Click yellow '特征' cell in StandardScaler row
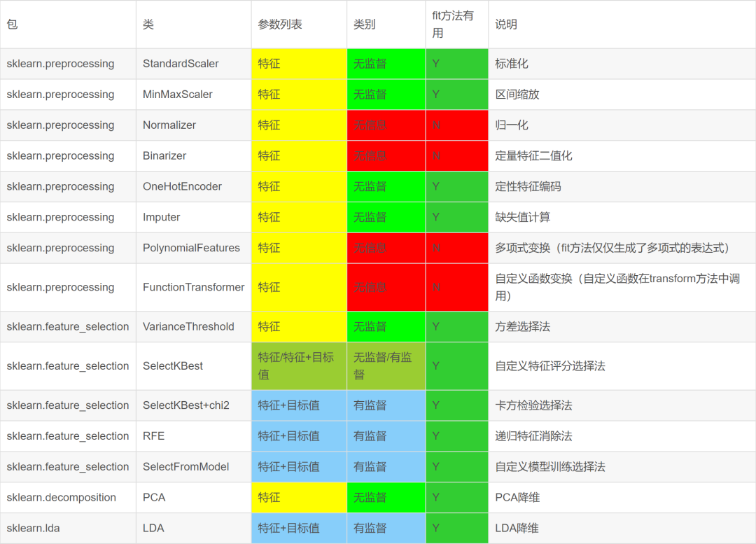Screen dimensions: 756x544 pyautogui.click(x=299, y=64)
